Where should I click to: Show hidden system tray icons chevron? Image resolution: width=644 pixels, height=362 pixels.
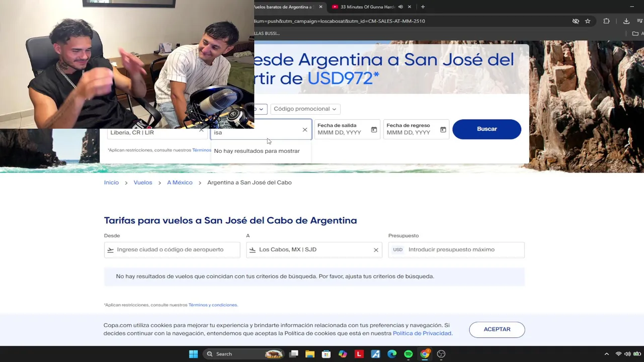(x=606, y=354)
